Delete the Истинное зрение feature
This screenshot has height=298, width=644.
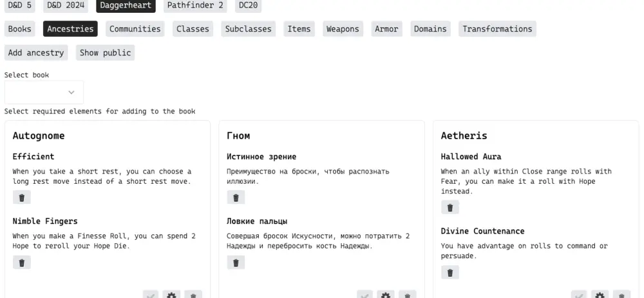(236, 197)
